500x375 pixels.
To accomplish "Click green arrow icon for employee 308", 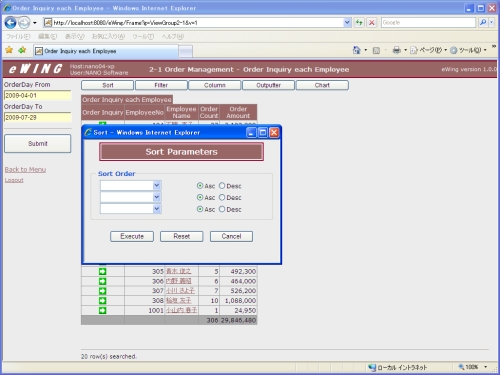I will click(102, 301).
